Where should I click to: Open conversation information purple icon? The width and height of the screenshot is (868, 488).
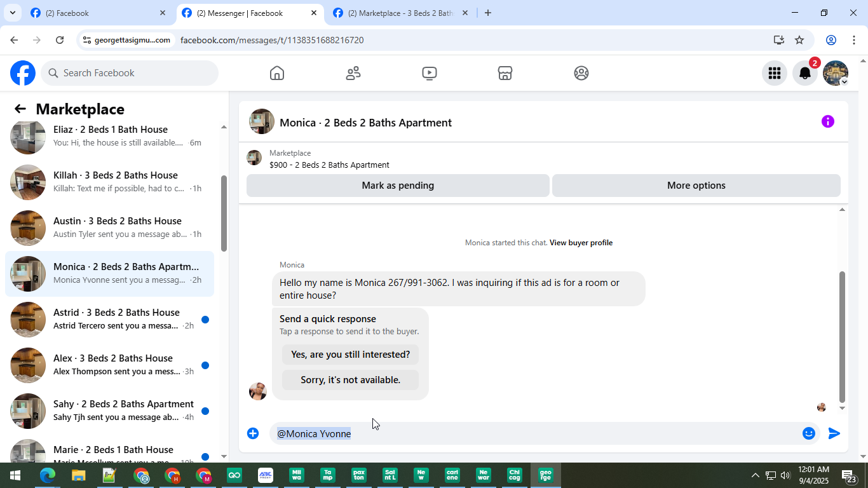coord(827,121)
